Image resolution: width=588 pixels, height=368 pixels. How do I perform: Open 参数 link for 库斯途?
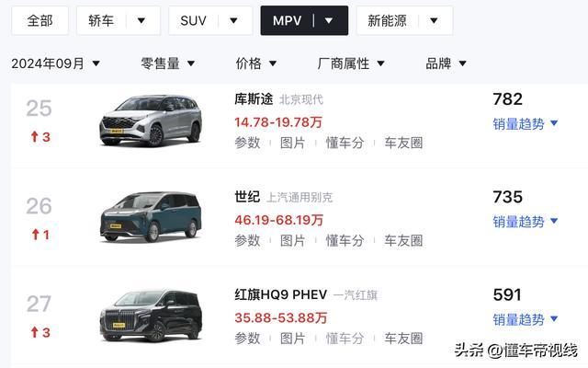click(x=247, y=143)
